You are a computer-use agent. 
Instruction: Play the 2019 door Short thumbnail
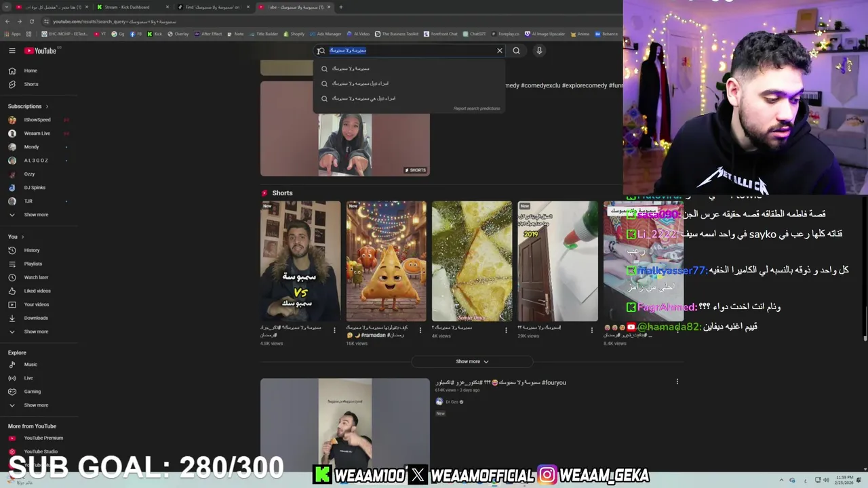click(x=557, y=261)
